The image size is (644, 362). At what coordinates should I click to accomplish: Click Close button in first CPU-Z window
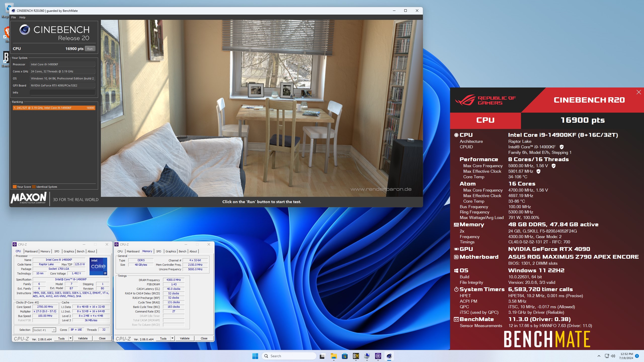click(x=102, y=338)
